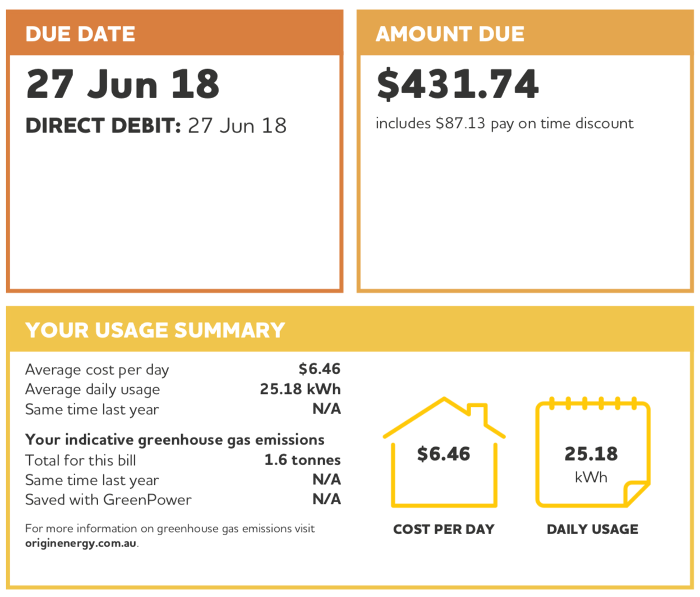Click the COST PER DAY caption

tap(444, 529)
